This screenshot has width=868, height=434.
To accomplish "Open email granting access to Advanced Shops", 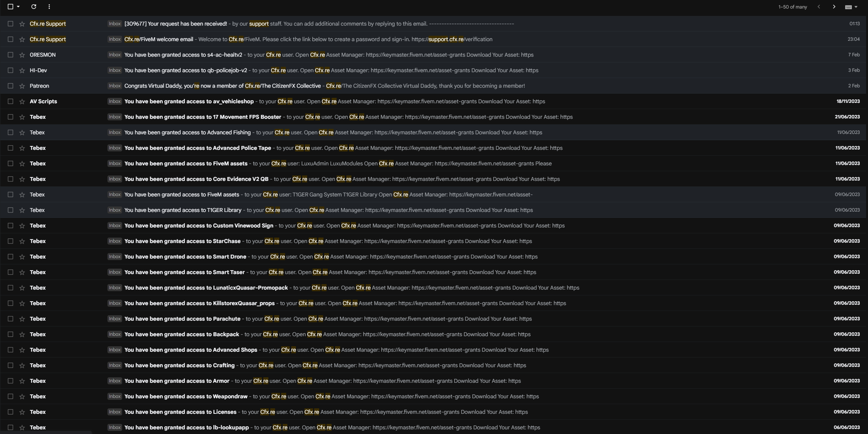I will click(434, 350).
